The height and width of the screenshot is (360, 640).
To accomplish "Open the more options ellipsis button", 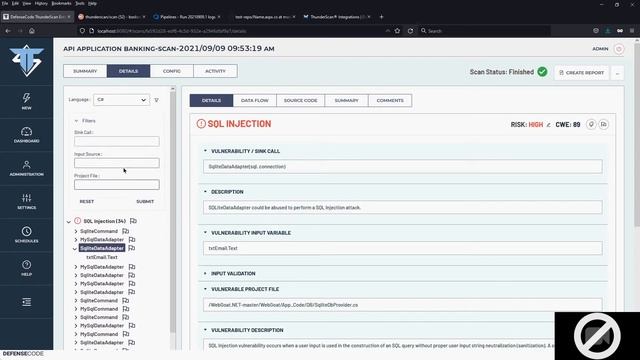I will point(617,73).
